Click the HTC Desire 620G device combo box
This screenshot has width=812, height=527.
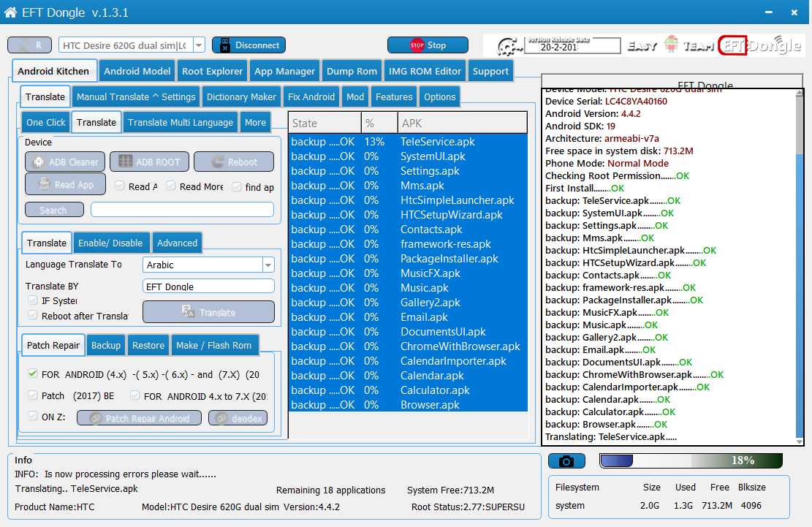(x=132, y=45)
